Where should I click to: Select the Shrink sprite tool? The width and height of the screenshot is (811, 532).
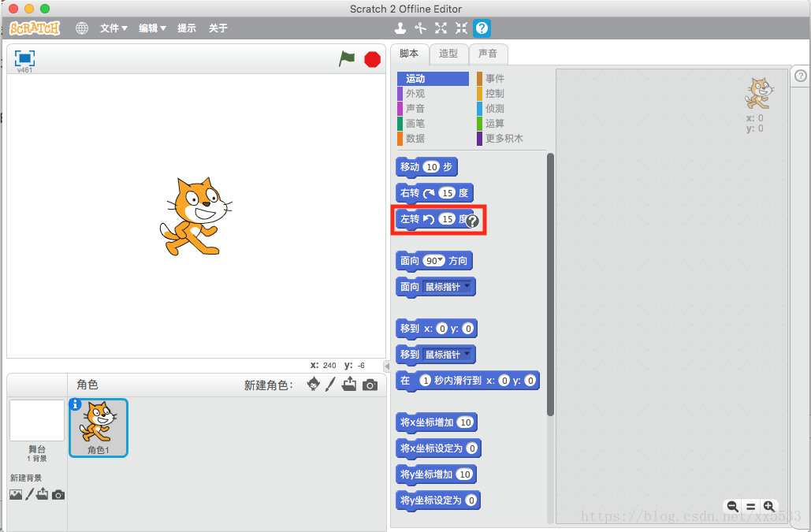461,28
